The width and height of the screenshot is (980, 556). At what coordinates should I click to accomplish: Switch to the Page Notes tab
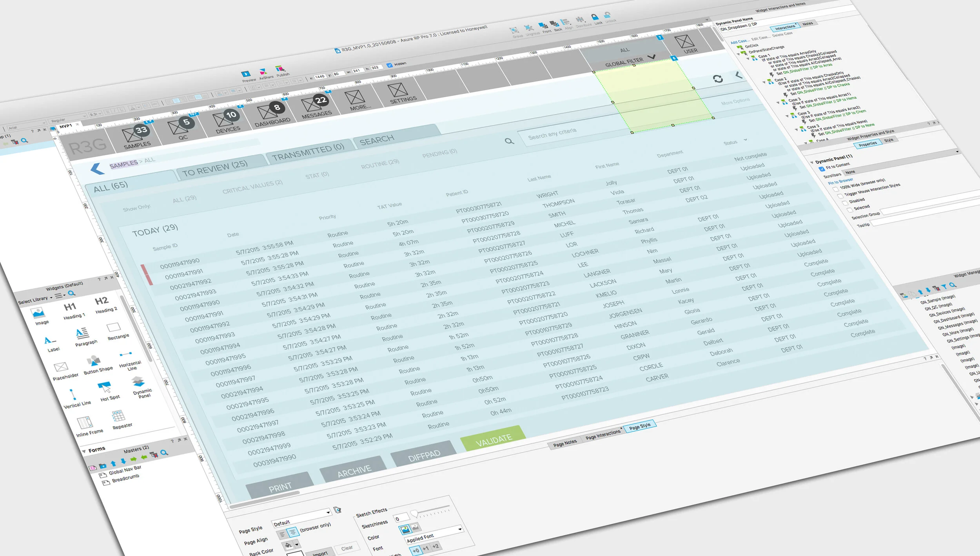(x=564, y=444)
